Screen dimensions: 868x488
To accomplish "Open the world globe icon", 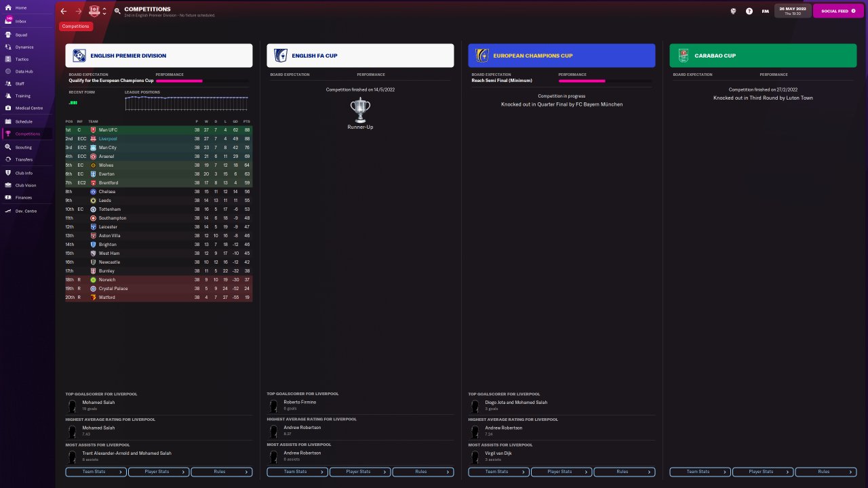I will point(733,11).
